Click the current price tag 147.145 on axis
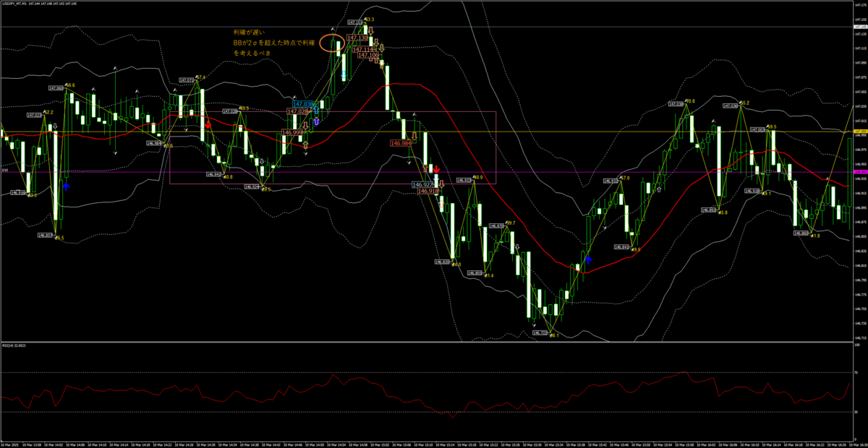 coord(861,26)
